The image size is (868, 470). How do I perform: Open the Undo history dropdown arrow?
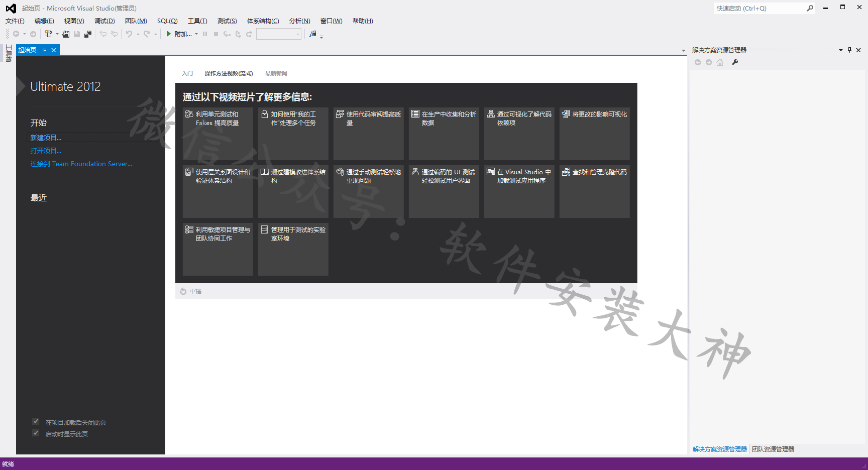click(138, 34)
